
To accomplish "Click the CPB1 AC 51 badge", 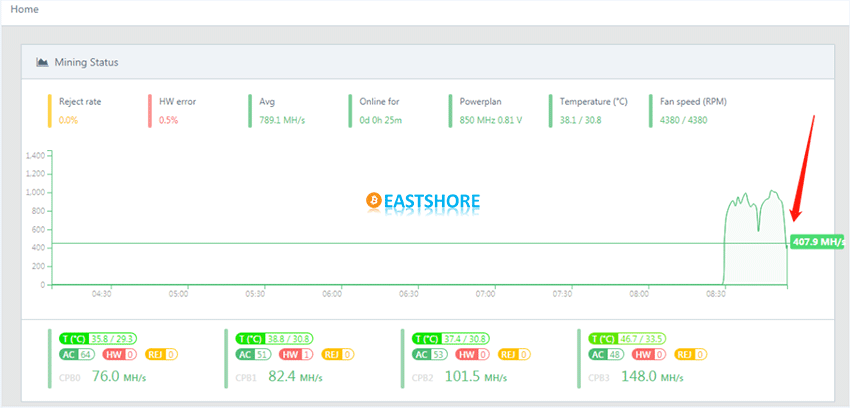I will 254,355.
